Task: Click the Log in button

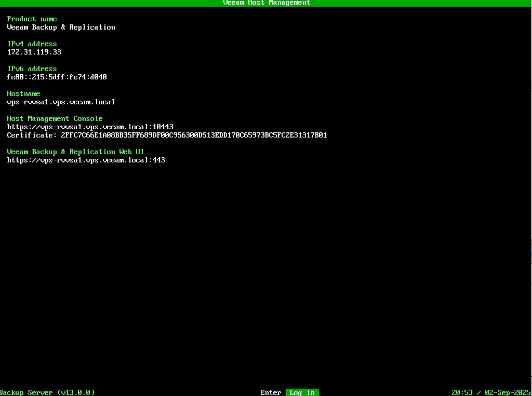Action: point(302,392)
